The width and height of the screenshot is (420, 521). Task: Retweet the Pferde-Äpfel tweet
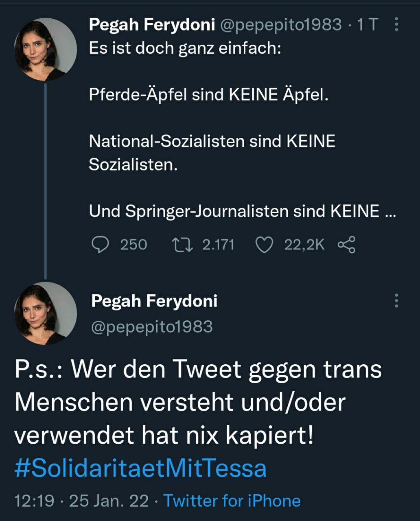(x=182, y=245)
